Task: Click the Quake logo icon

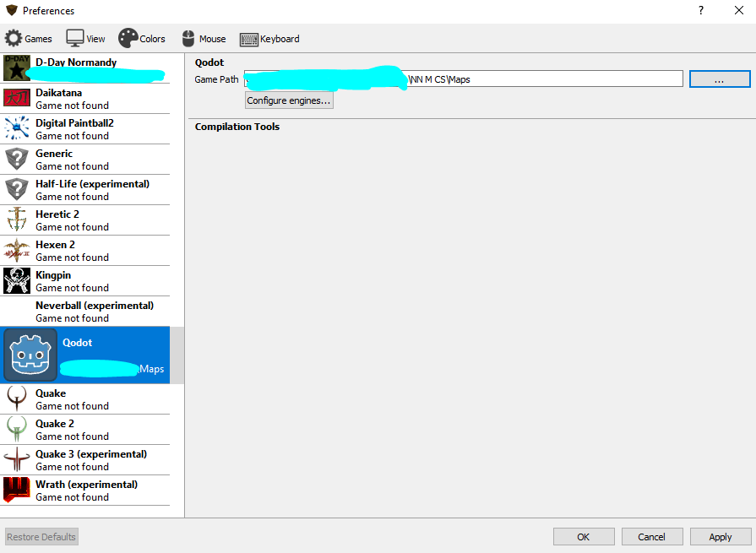Action: [17, 398]
